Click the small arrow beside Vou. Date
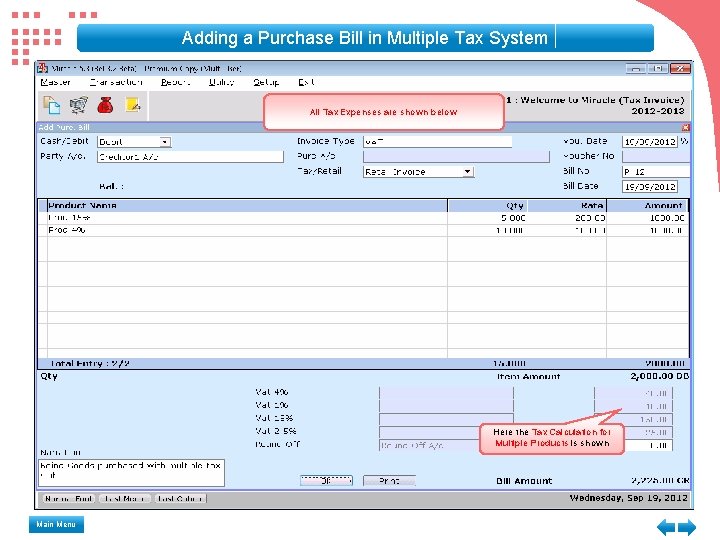Screen dimensions: 720x540 (684, 141)
